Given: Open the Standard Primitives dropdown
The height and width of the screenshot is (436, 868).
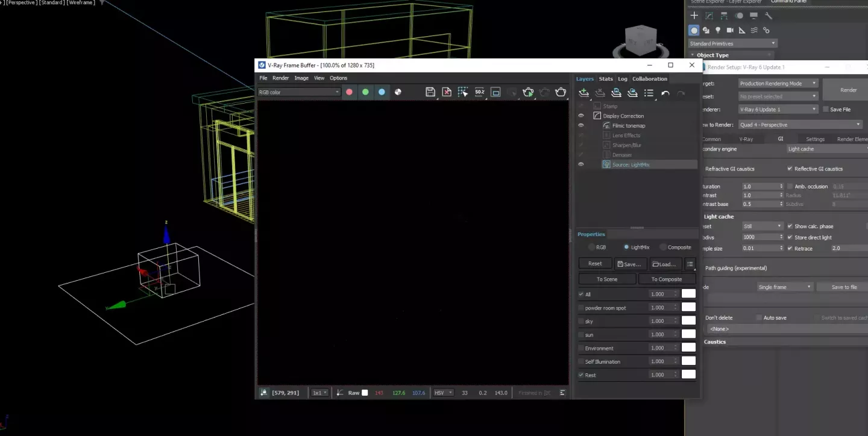Looking at the screenshot, I should tap(733, 43).
